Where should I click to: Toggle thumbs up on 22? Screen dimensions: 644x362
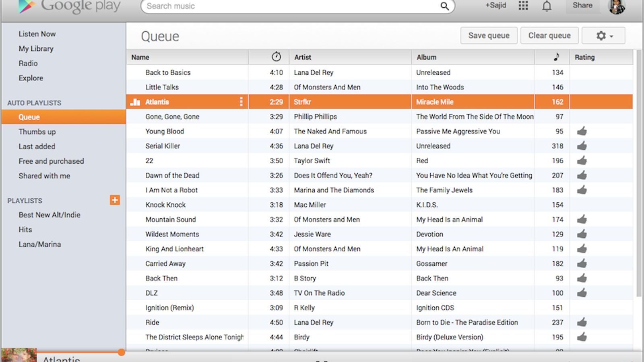coord(582,160)
